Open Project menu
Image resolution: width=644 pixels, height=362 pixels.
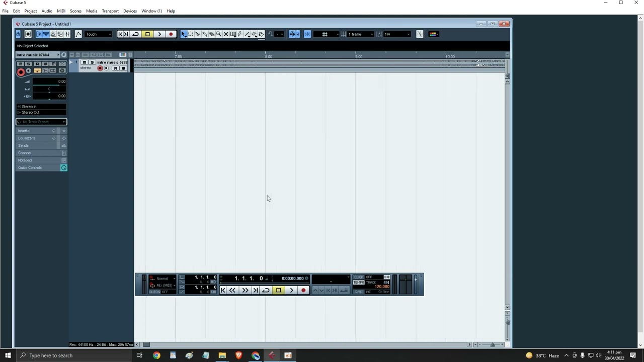coord(30,11)
